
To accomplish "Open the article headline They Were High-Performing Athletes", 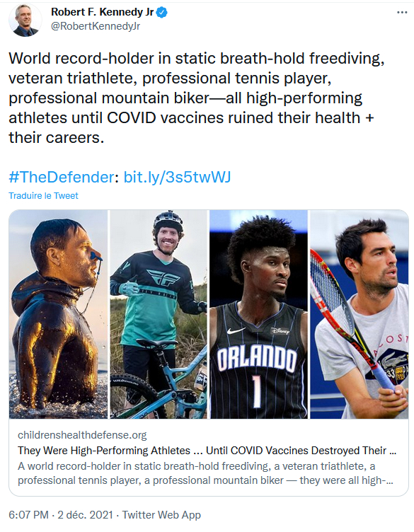I will click(207, 451).
